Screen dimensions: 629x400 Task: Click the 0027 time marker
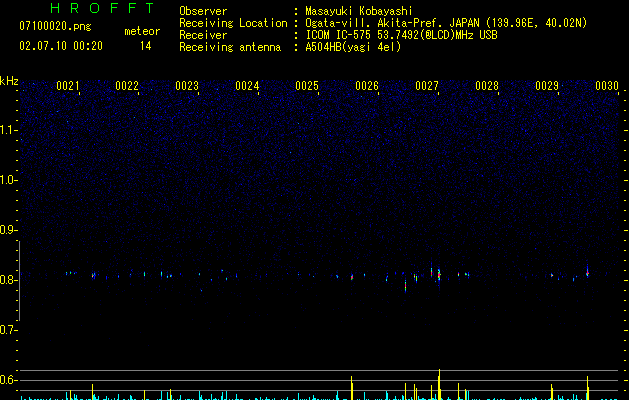[x=427, y=86]
